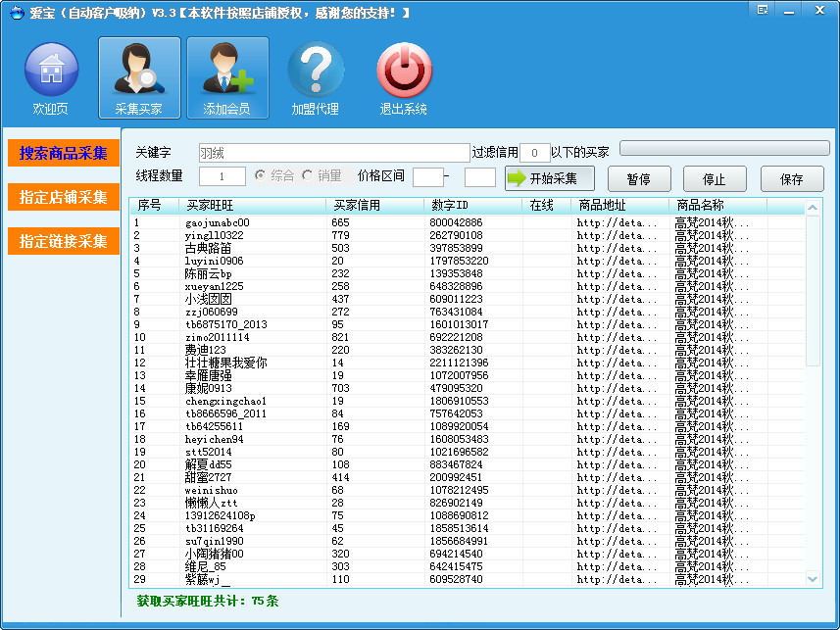Select buyer 甜蜜2727
The width and height of the screenshot is (840, 630).
tap(208, 477)
